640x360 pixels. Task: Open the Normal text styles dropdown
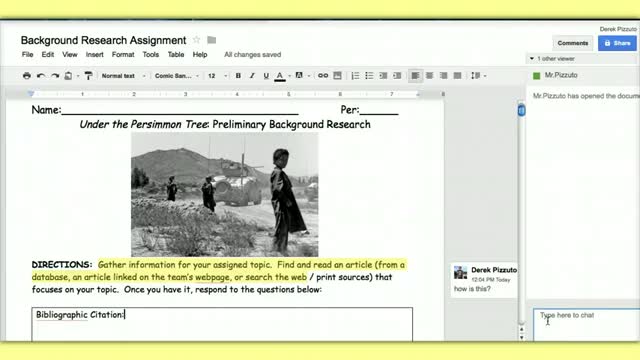(x=123, y=76)
